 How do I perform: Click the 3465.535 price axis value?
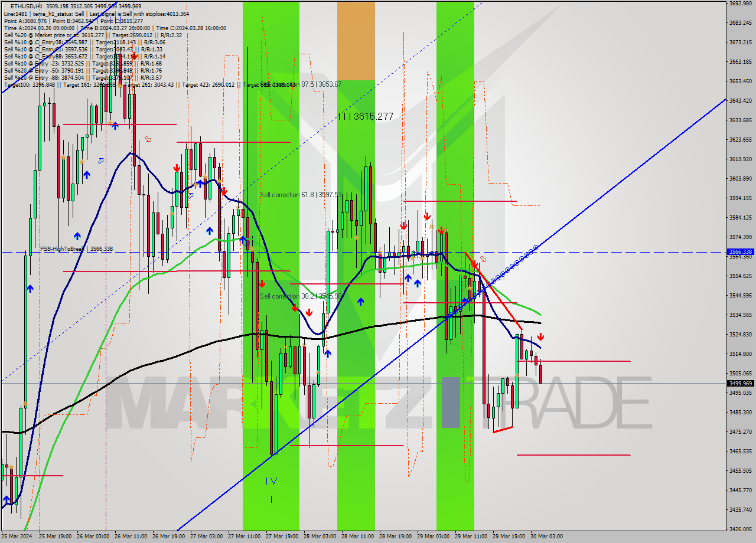(x=741, y=452)
